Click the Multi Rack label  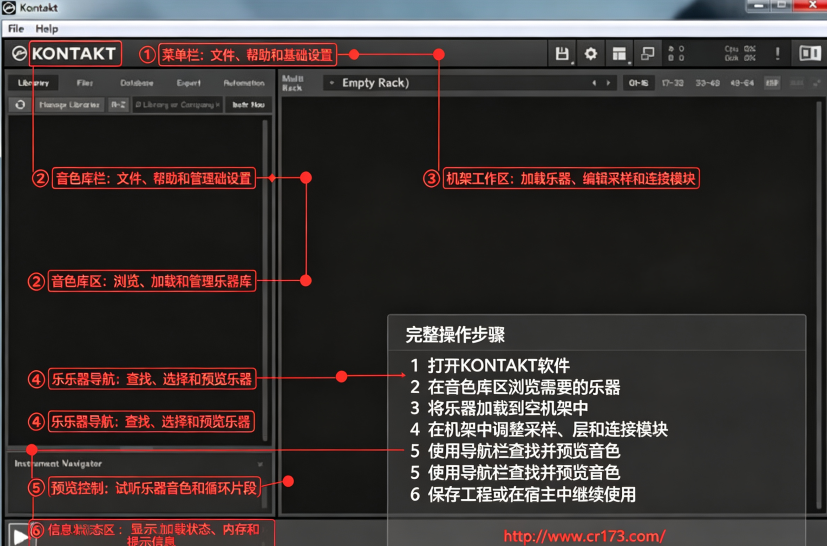292,83
